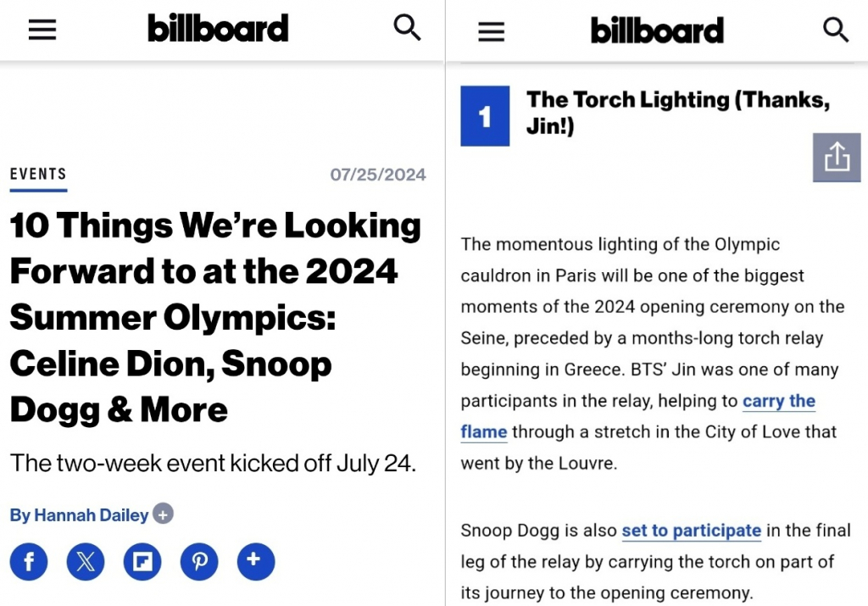This screenshot has width=868, height=606.
Task: Open Hannah Dailey's author page
Action: click(x=79, y=514)
